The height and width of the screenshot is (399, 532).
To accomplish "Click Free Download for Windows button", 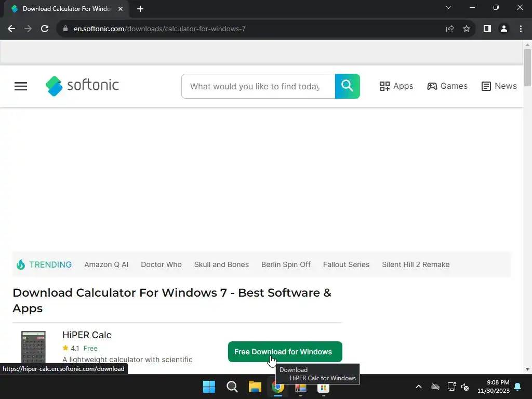I will pos(285,352).
